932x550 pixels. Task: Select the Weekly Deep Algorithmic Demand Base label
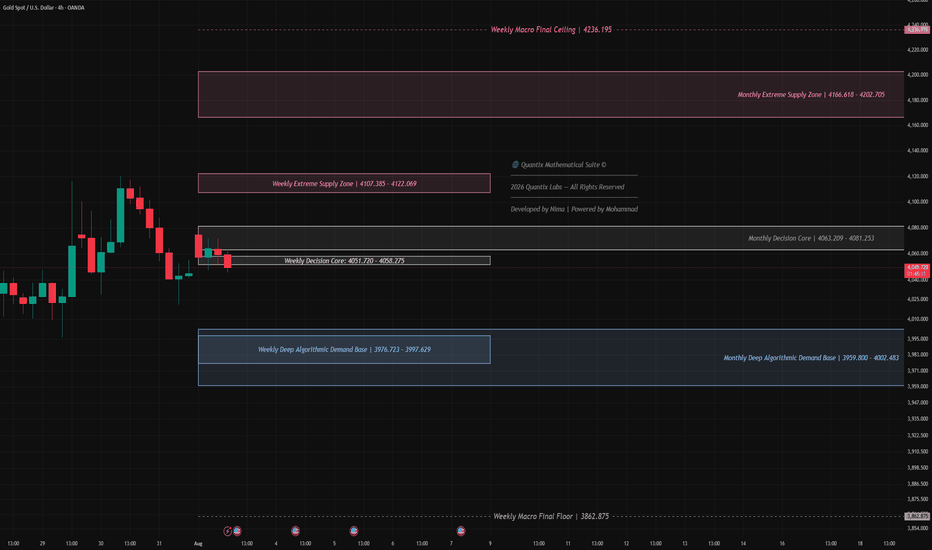[344, 350]
